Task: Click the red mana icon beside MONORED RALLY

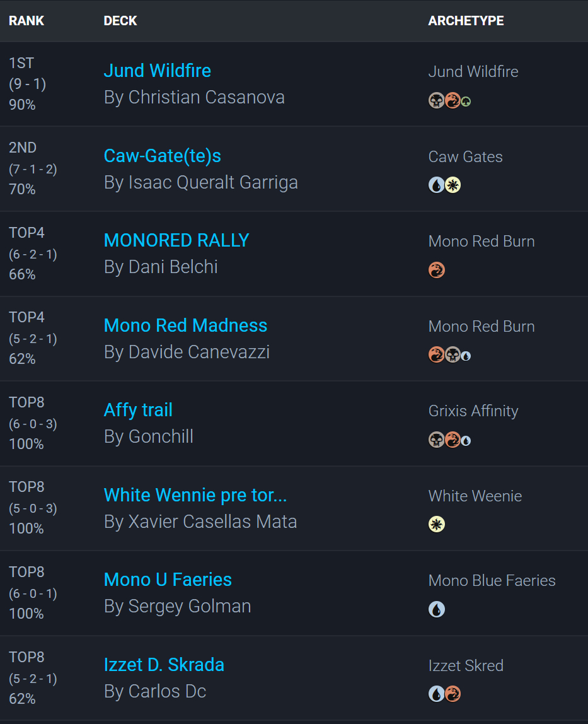Action: pyautogui.click(x=436, y=270)
